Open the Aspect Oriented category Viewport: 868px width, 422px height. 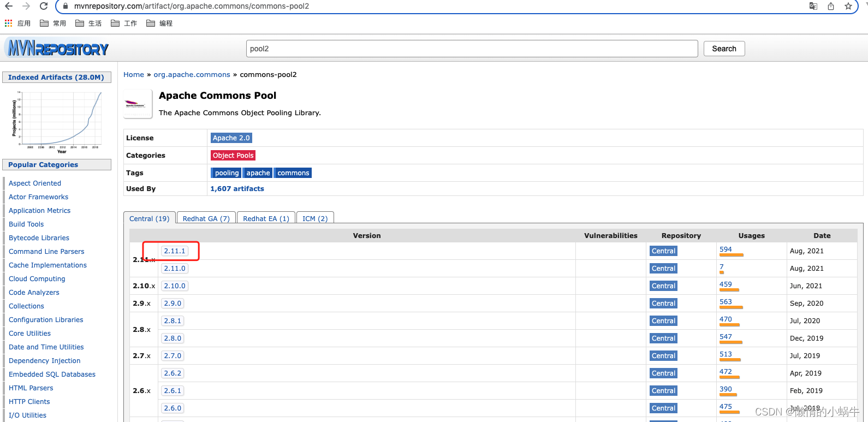[35, 183]
